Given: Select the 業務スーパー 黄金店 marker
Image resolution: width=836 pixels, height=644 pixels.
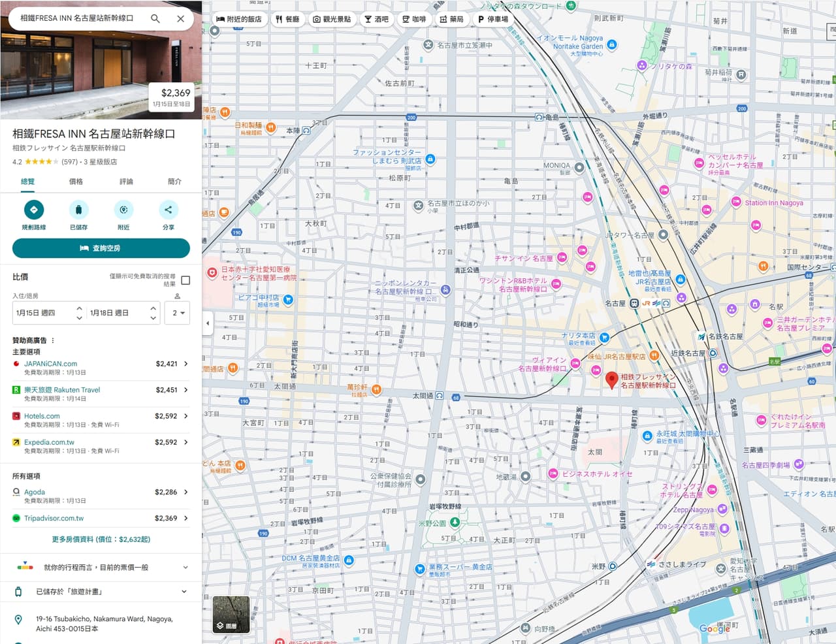Looking at the screenshot, I should point(420,569).
